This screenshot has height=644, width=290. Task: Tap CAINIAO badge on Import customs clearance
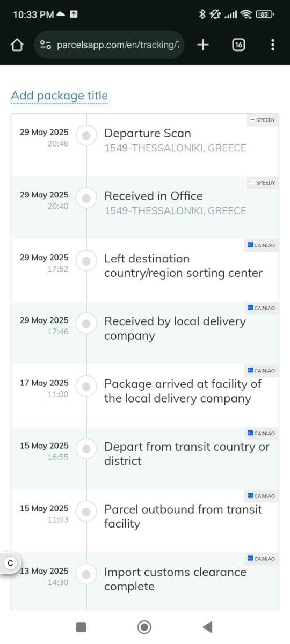[262, 559]
